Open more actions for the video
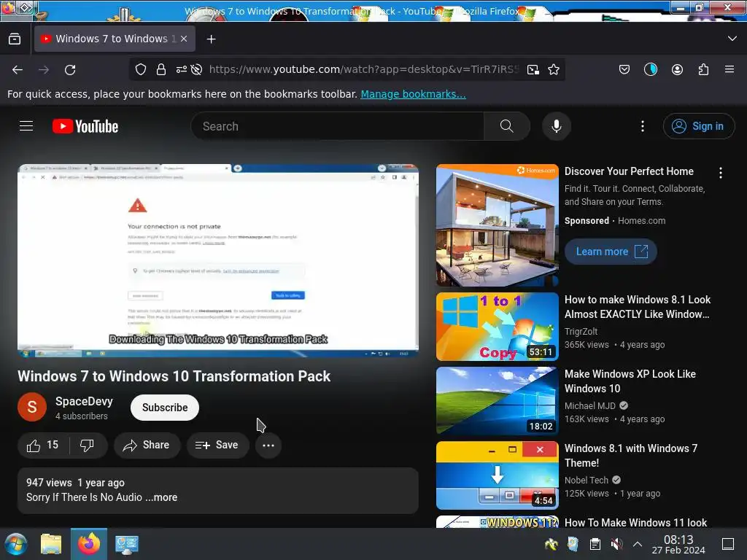The width and height of the screenshot is (747, 560). tap(268, 446)
